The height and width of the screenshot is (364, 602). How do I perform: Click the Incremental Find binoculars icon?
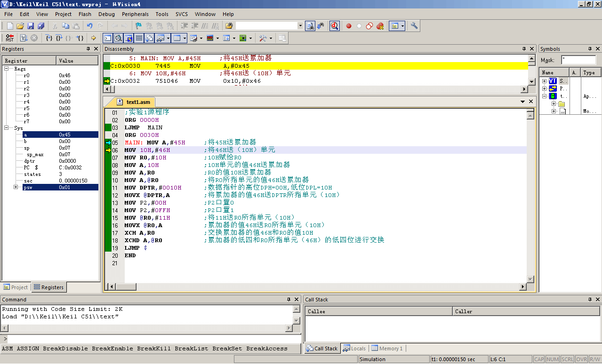click(x=321, y=26)
